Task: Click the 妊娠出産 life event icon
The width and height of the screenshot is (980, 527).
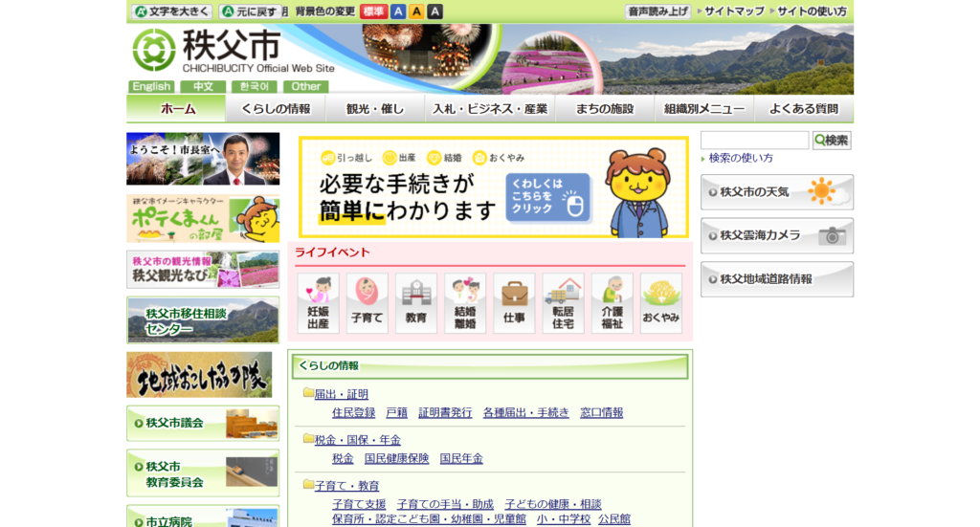Action: [318, 303]
